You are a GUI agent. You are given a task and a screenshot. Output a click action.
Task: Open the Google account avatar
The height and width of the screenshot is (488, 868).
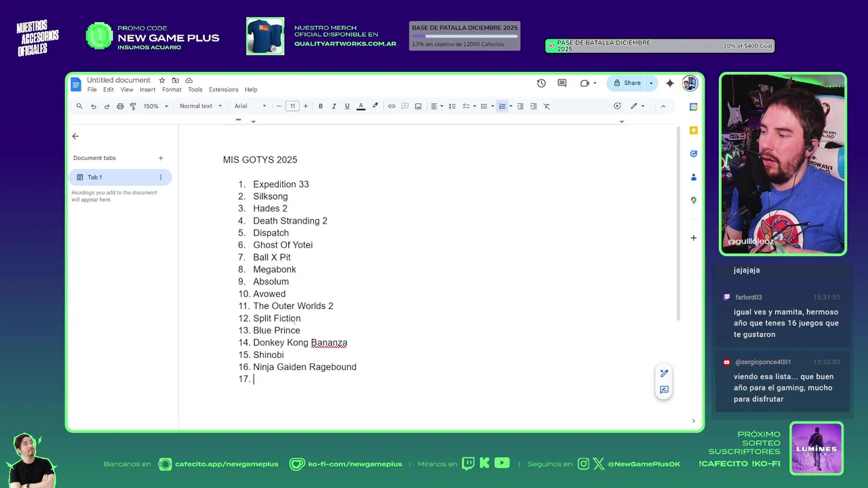pyautogui.click(x=690, y=83)
